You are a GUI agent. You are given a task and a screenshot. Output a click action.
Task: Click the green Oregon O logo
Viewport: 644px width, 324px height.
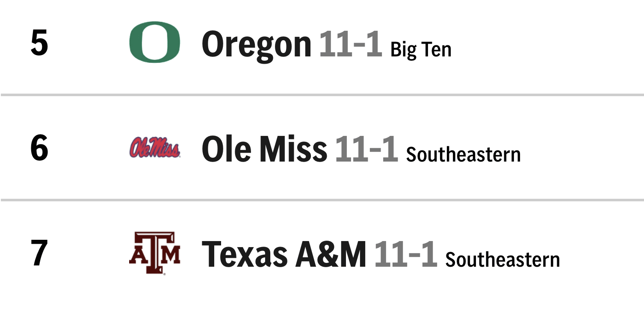154,42
